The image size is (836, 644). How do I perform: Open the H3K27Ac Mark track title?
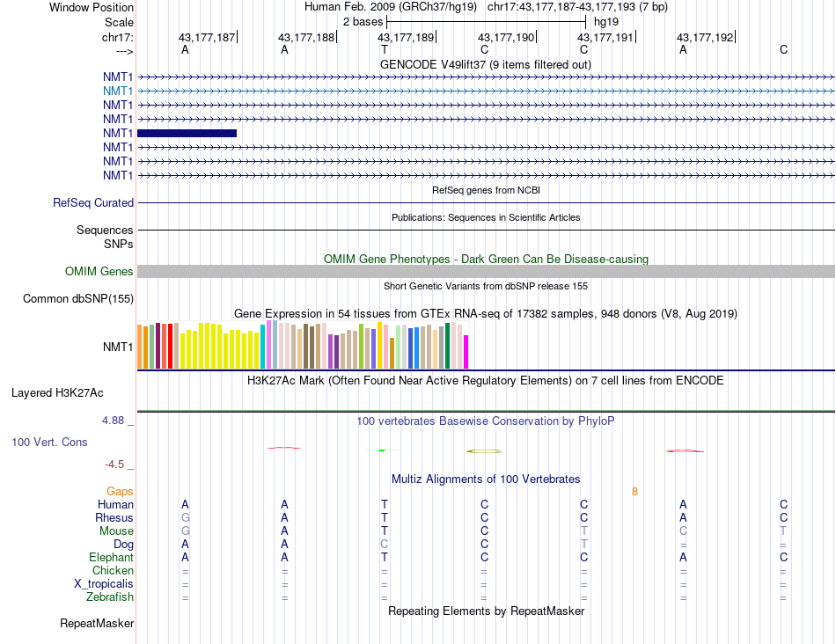click(486, 381)
